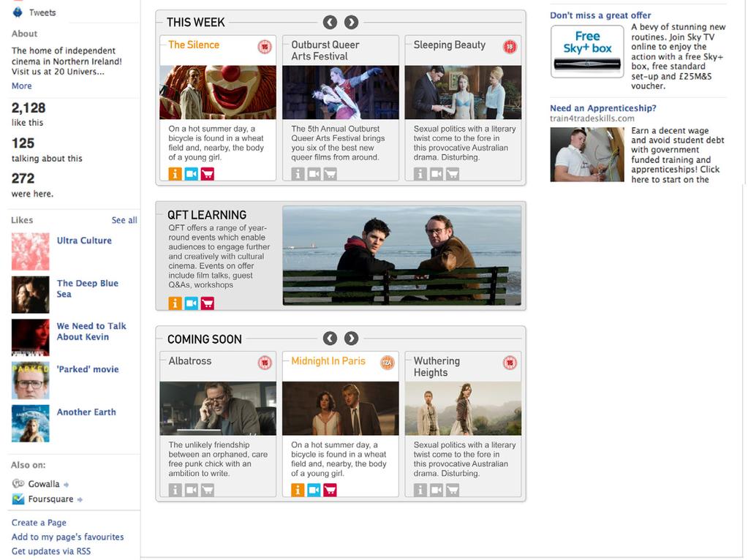Image resolution: width=748 pixels, height=560 pixels.
Task: Click the Tweets bird icon
Action: [x=18, y=12]
